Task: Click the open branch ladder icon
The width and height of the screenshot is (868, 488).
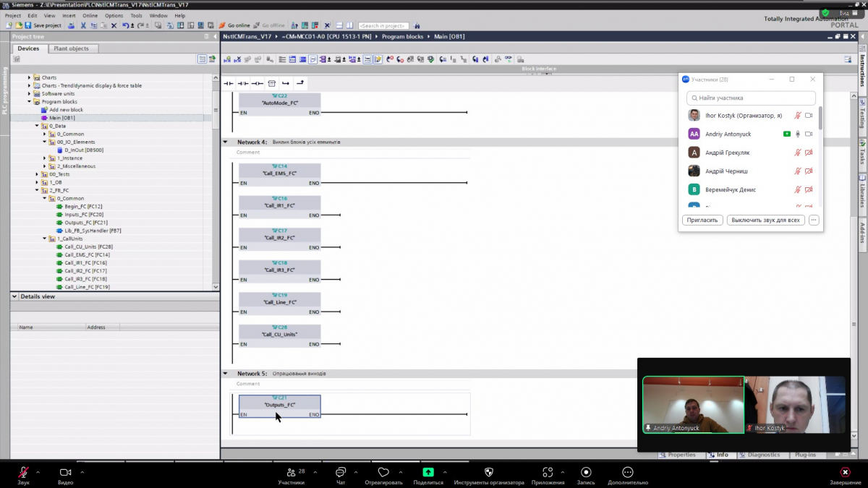Action: (x=286, y=83)
